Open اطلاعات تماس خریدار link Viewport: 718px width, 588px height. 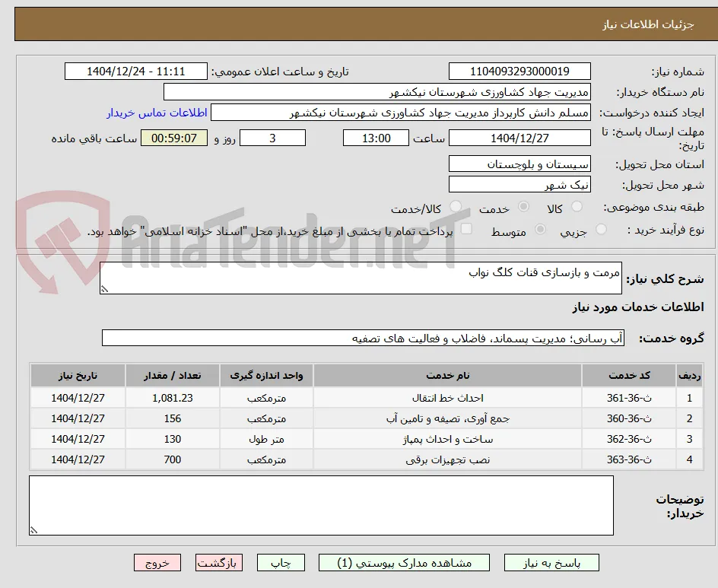pos(157,113)
